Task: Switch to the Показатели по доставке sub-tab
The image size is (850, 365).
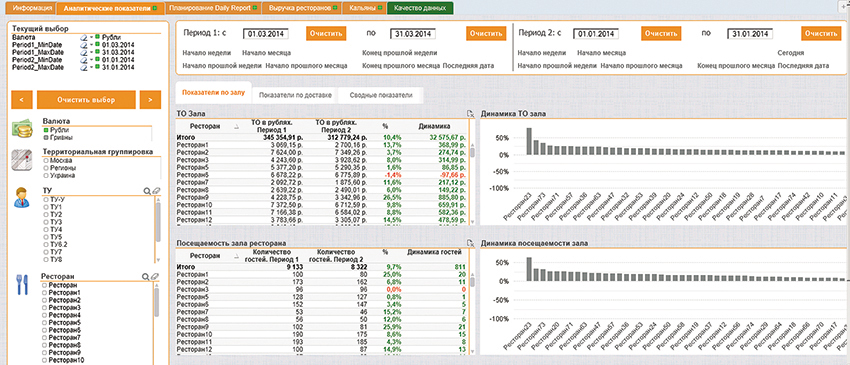Action: coord(295,95)
